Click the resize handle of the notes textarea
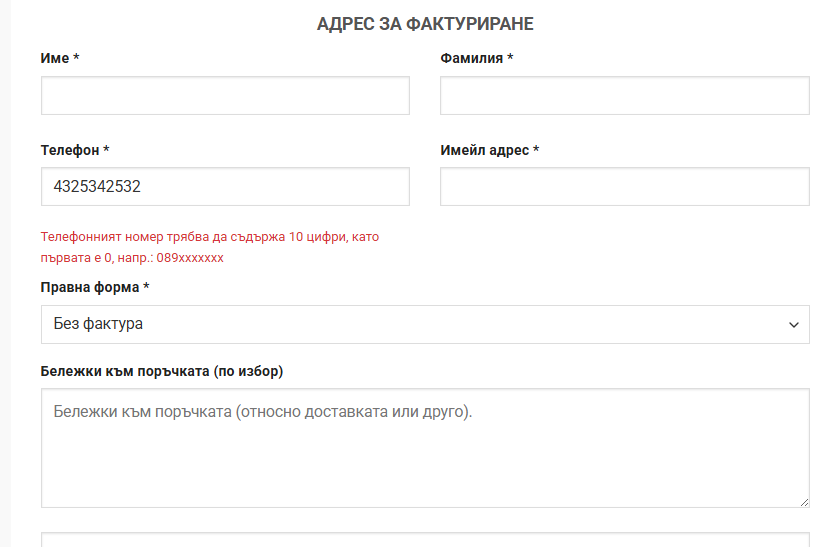This screenshot has height=547, width=840. (x=803, y=501)
